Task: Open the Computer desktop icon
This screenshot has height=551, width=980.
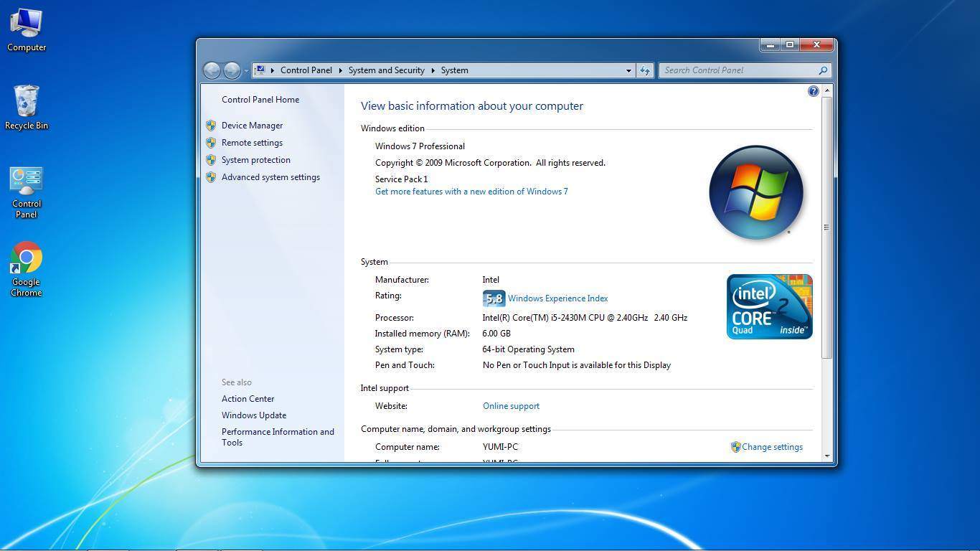Action: tap(27, 30)
